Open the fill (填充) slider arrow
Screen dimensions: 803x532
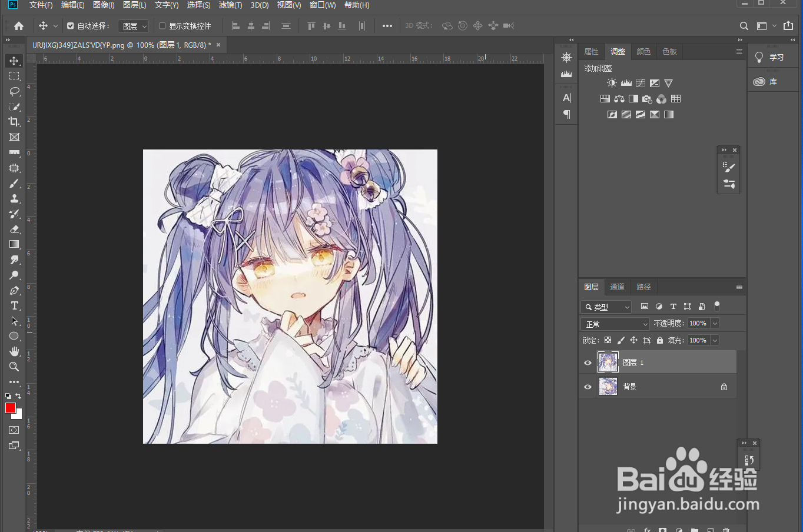click(715, 340)
